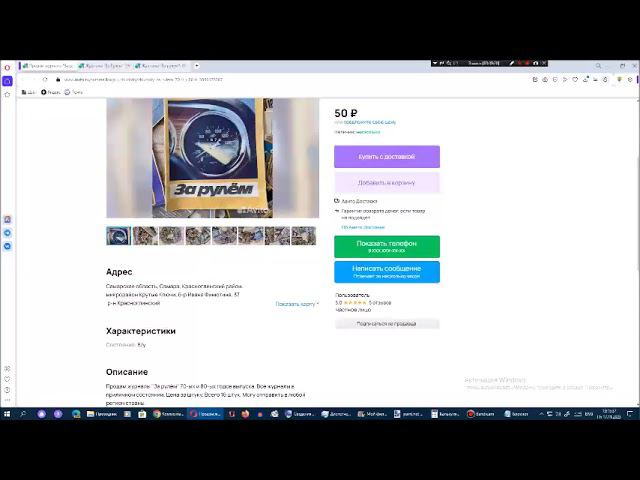The width and height of the screenshot is (640, 480).
Task: Open the Firefox icon in the taskbar
Action: 245,414
